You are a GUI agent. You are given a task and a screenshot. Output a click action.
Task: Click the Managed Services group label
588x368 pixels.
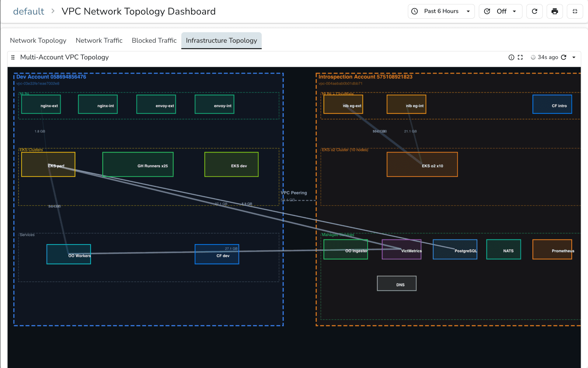click(x=338, y=235)
